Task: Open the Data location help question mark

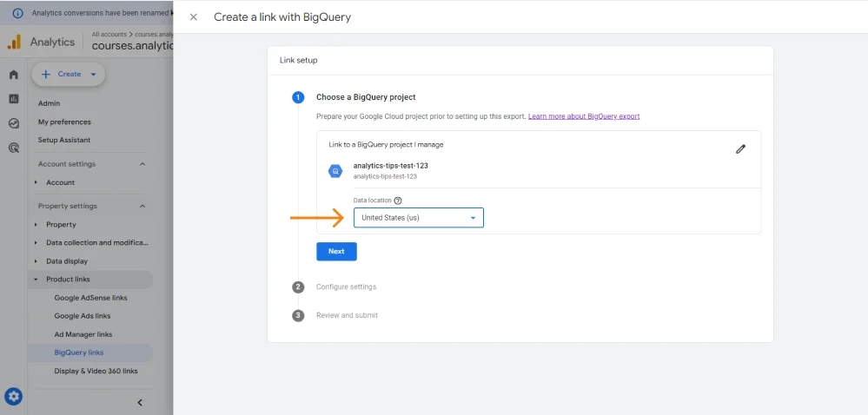Action: tap(397, 201)
